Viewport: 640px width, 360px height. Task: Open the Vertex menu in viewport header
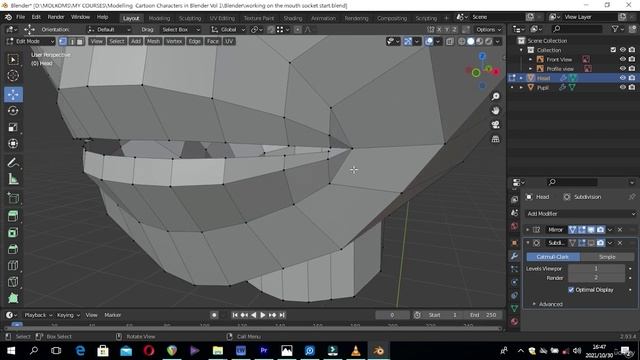tap(174, 41)
